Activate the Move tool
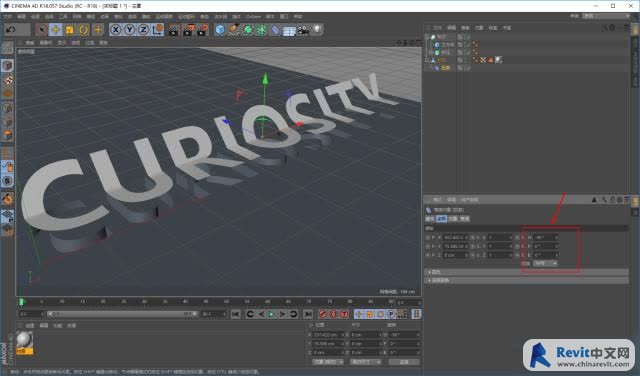640x376 pixels. (x=56, y=30)
